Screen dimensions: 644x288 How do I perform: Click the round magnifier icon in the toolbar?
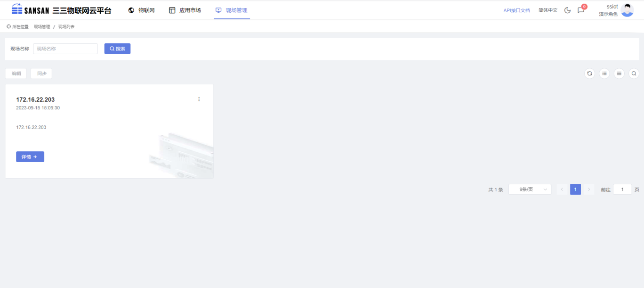pos(634,74)
